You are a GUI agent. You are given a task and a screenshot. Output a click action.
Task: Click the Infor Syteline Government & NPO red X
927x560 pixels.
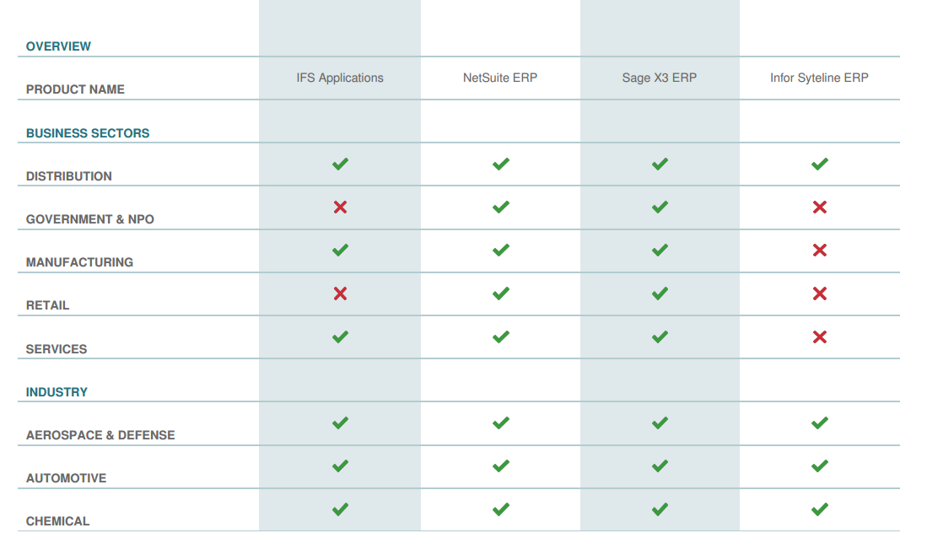tap(819, 207)
